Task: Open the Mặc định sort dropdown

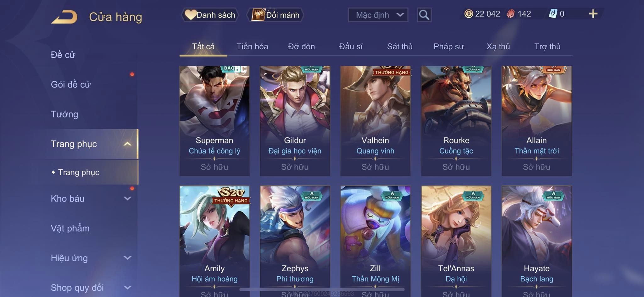Action: coord(378,15)
